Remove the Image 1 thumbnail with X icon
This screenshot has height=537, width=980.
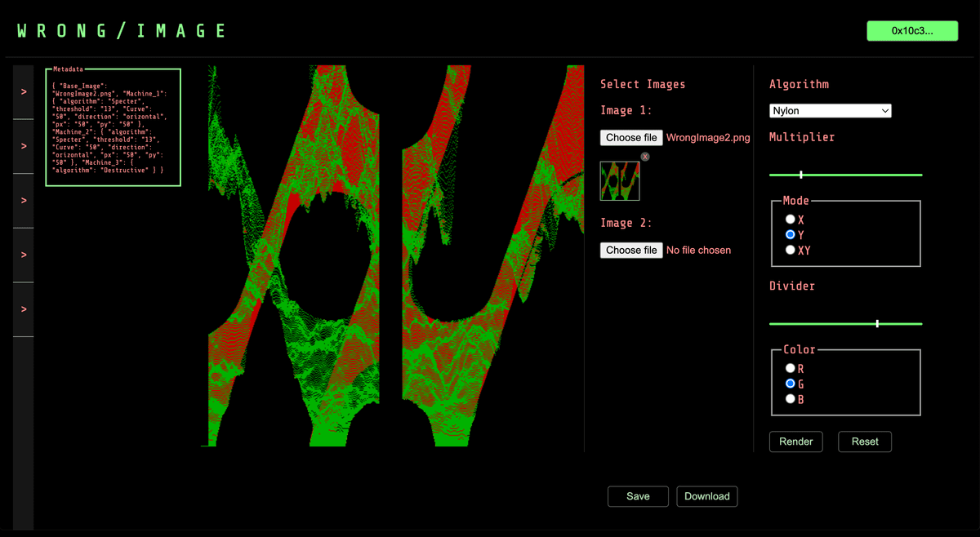[645, 156]
